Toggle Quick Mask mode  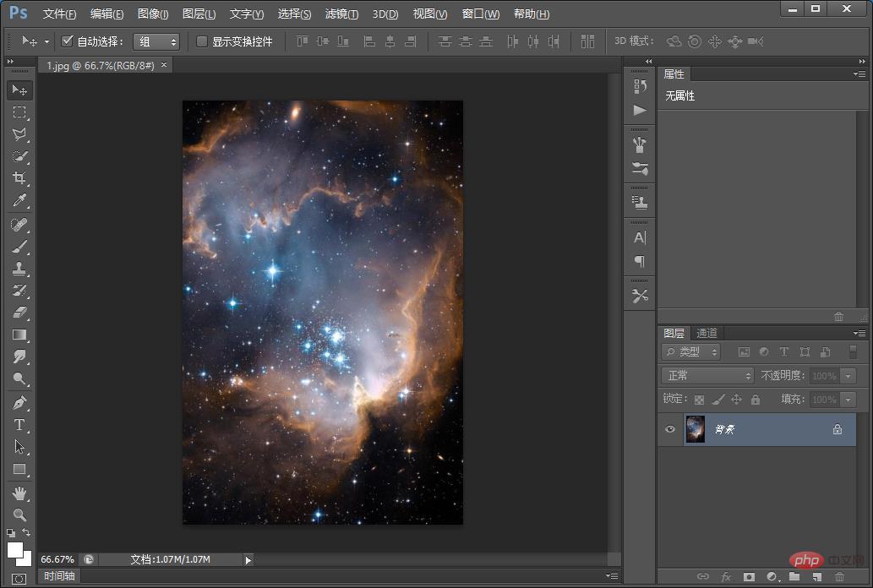pyautogui.click(x=19, y=579)
